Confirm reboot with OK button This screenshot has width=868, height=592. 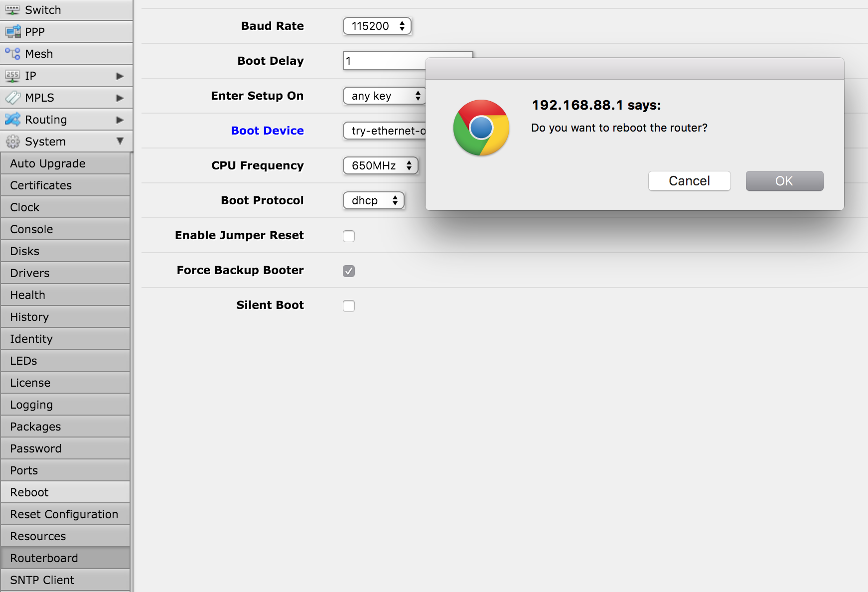pyautogui.click(x=784, y=181)
